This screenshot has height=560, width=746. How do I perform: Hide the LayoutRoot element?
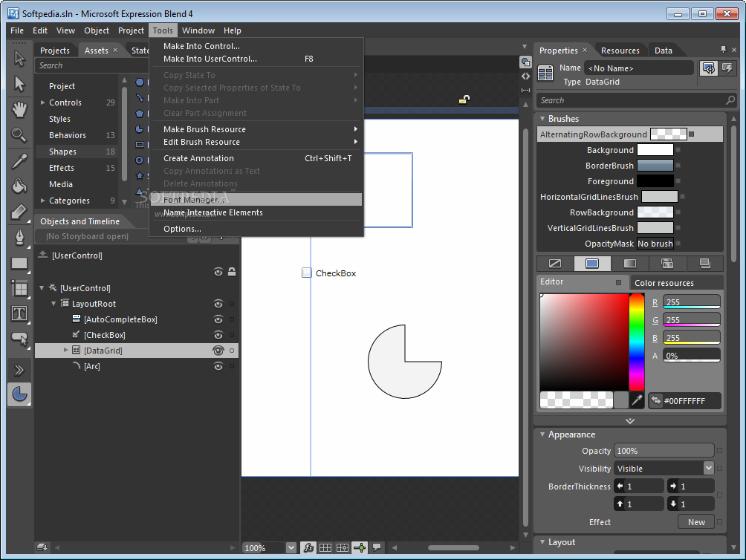point(218,304)
